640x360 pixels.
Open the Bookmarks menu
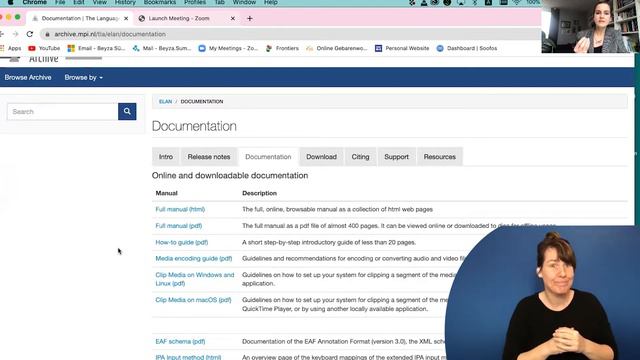[x=160, y=2]
